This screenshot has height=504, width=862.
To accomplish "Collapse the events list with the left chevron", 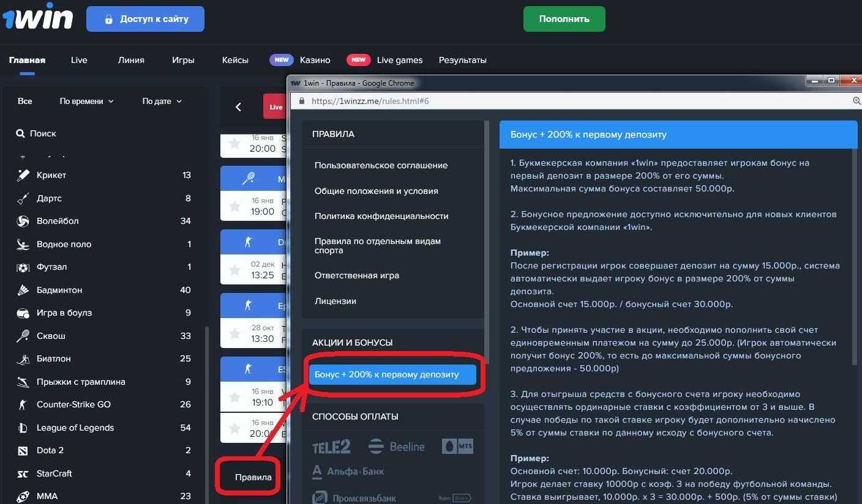I will point(238,106).
